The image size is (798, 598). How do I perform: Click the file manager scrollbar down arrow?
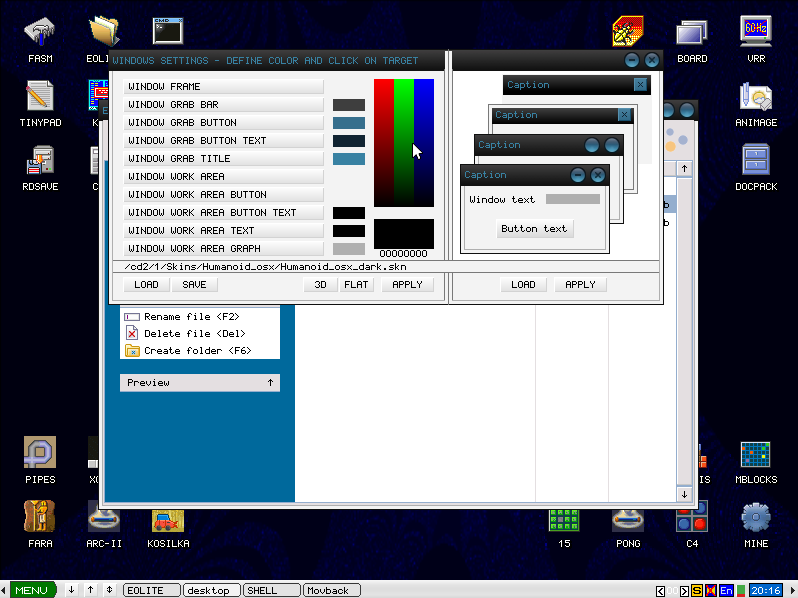click(685, 494)
